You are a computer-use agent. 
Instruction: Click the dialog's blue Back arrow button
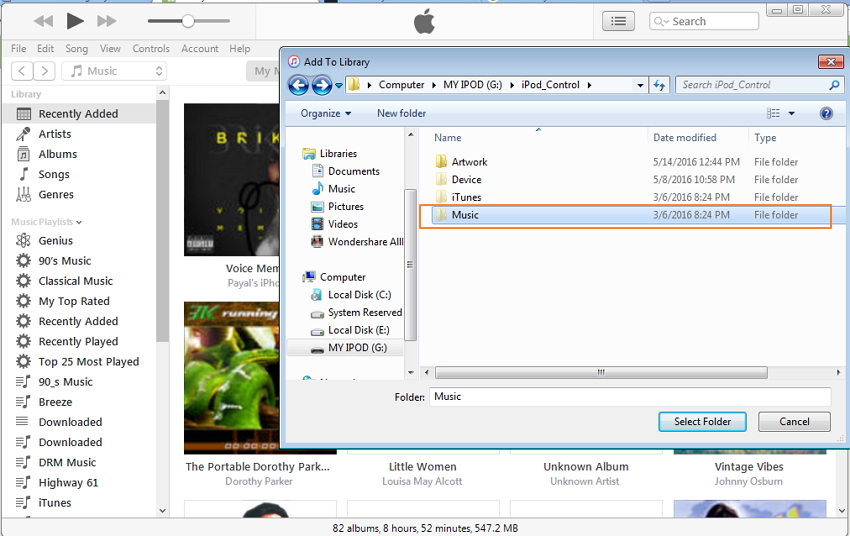(x=299, y=86)
